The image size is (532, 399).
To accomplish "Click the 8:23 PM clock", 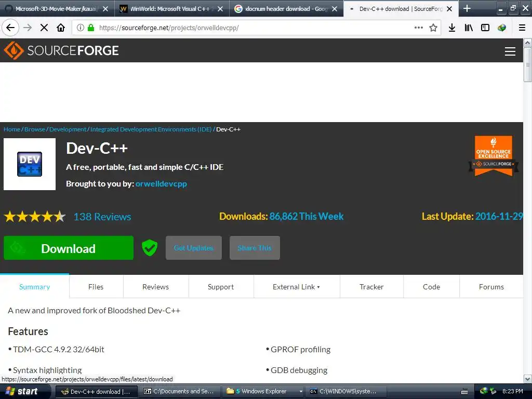I will (x=513, y=392).
